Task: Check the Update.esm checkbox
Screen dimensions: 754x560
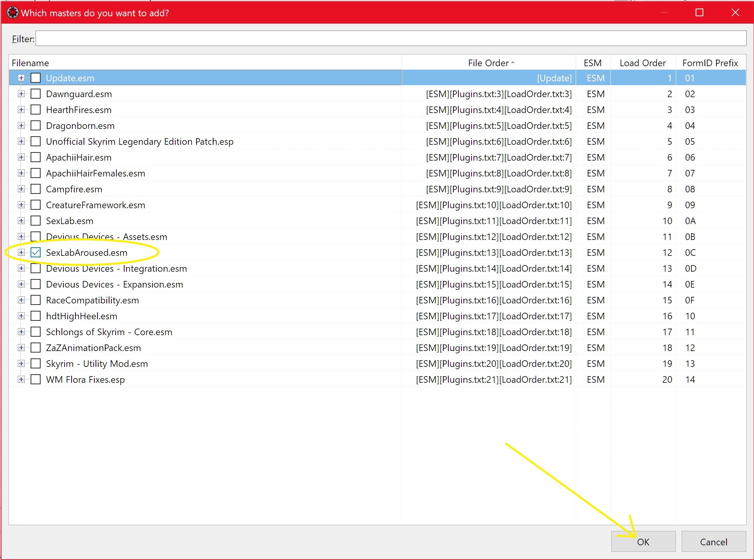Action: pos(36,78)
